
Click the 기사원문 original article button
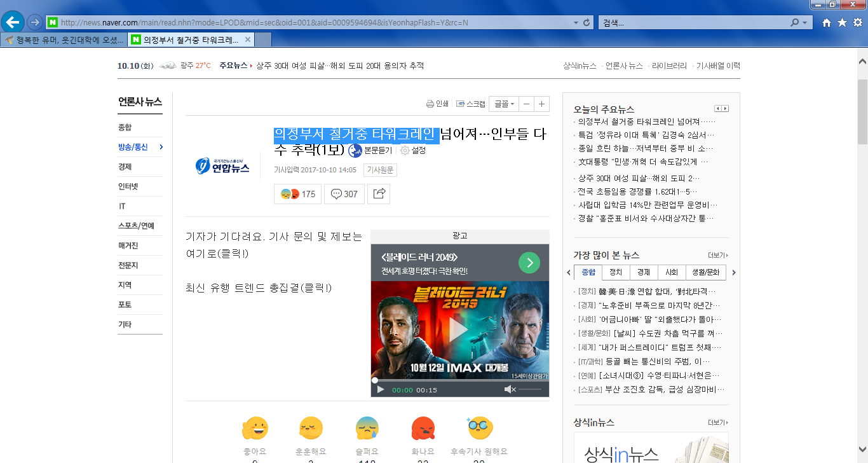click(380, 170)
